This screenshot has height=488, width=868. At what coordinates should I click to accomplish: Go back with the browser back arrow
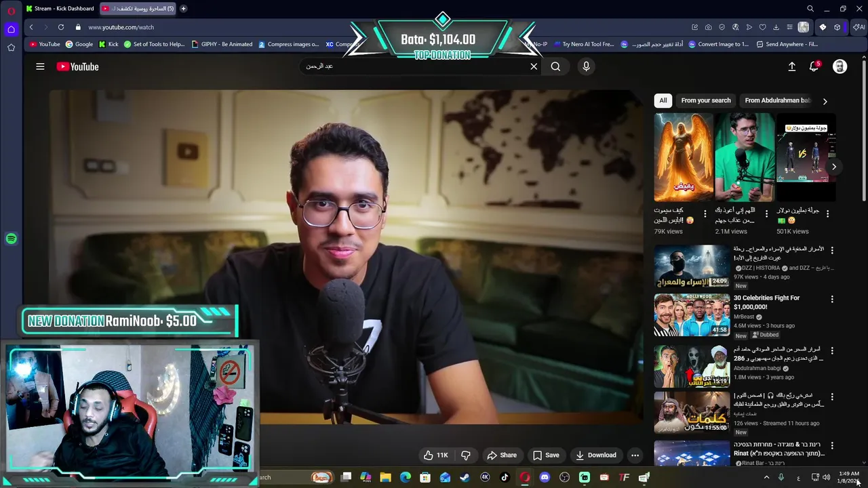click(31, 27)
